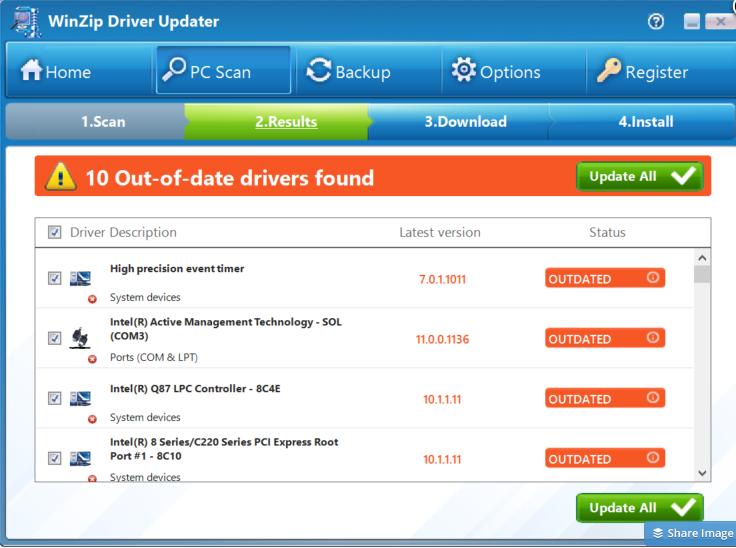
Task: Click the Share Image button
Action: (692, 533)
